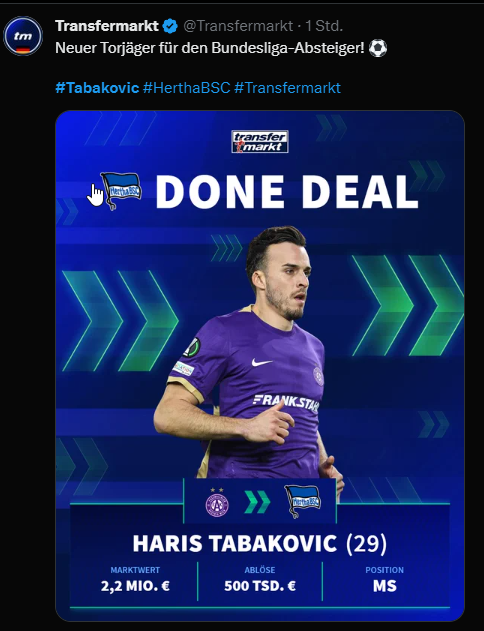Viewport: 484px width, 631px height.
Task: Open the tweet's 1 Std. timestamp
Action: pyautogui.click(x=324, y=26)
